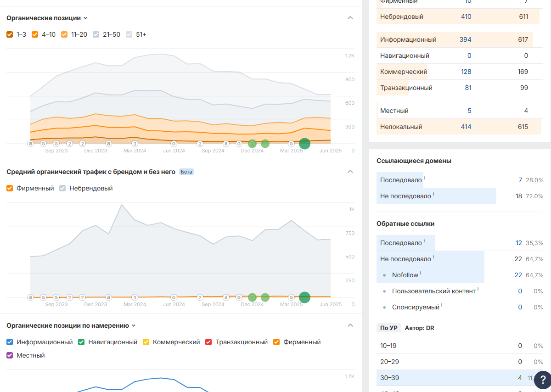The image size is (551, 392).
Task: Uncheck the Информационный intent checkbox
Action: (x=10, y=342)
